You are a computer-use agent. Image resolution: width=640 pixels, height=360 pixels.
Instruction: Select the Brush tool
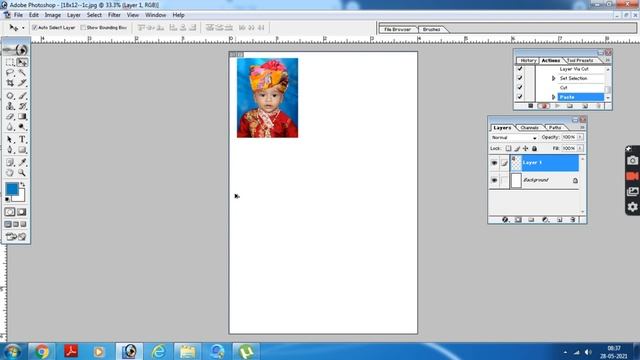coord(22,96)
